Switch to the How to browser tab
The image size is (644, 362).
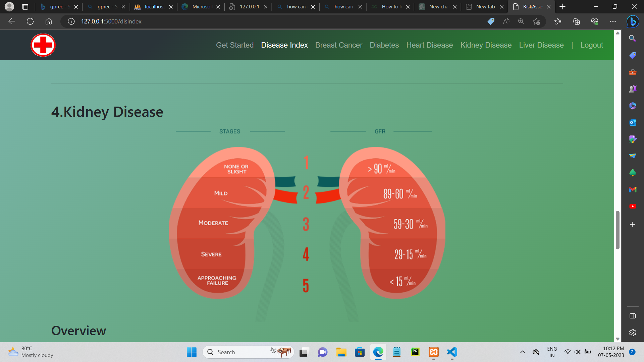[x=391, y=7]
